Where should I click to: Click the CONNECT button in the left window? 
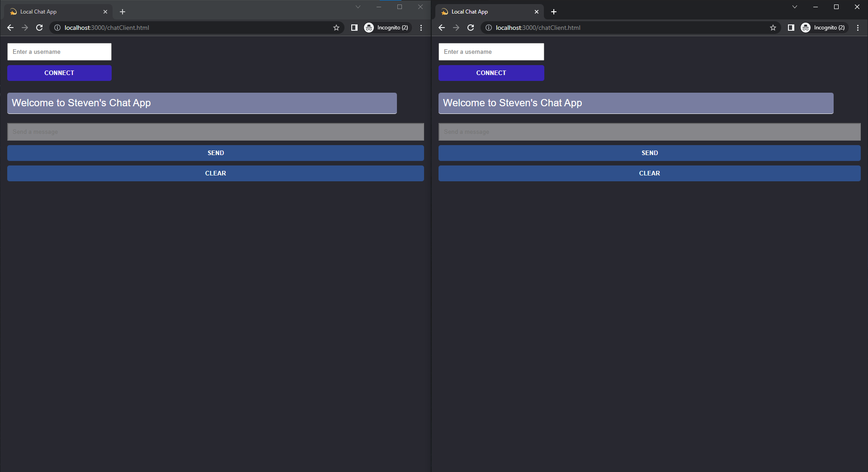(59, 73)
